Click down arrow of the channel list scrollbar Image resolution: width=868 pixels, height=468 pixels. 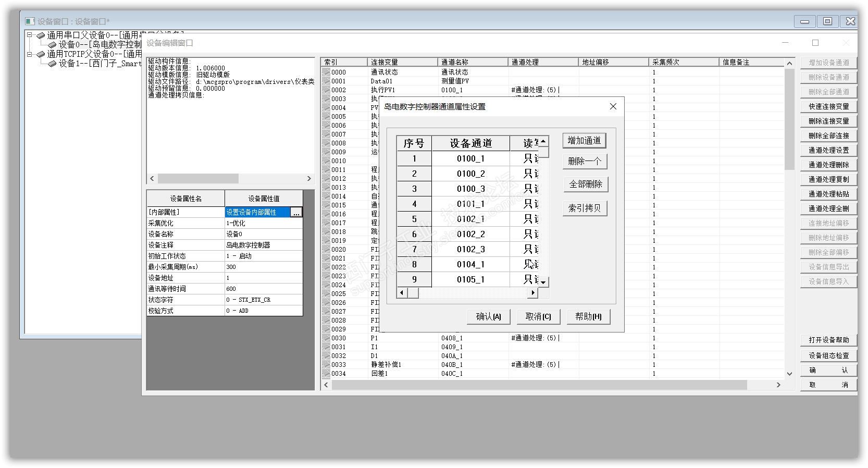789,374
